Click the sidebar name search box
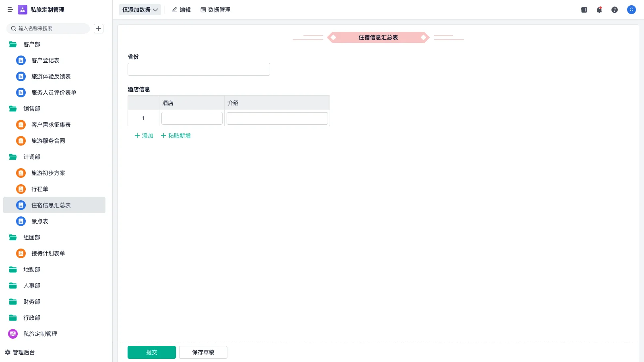Screen dimensions: 644x362 (48, 29)
